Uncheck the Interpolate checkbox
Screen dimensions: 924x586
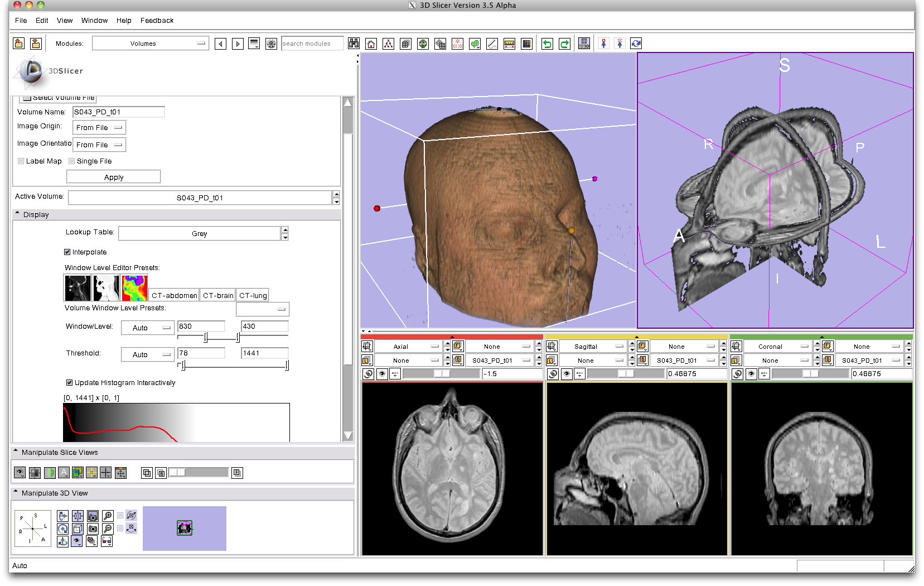click(67, 252)
